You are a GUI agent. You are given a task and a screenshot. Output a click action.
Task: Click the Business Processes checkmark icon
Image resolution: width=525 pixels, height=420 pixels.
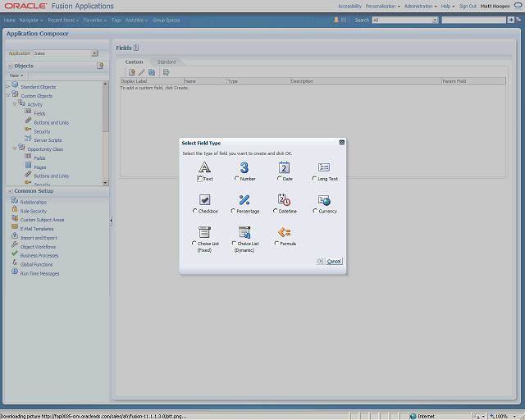(x=15, y=253)
